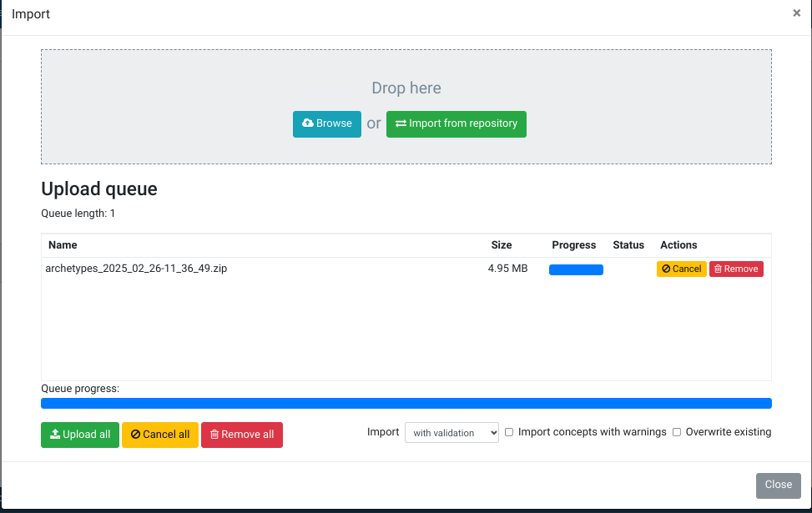812x513 pixels.
Task: Click the Status column header
Action: pyautogui.click(x=628, y=245)
